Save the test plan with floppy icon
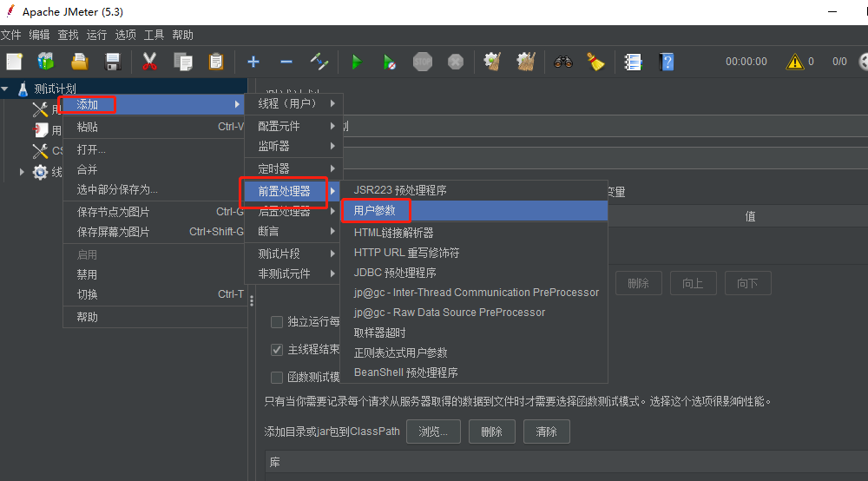Screen dimensions: 868x481 pos(113,62)
